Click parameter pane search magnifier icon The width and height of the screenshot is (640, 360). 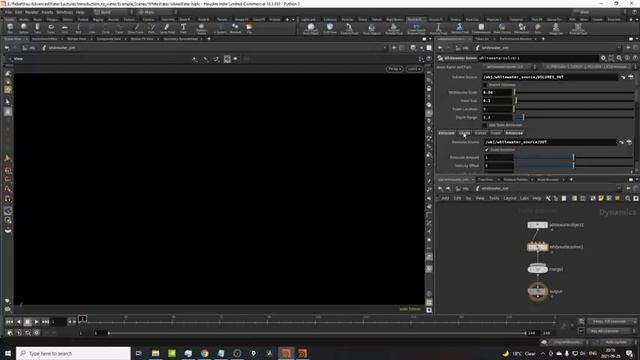point(619,58)
